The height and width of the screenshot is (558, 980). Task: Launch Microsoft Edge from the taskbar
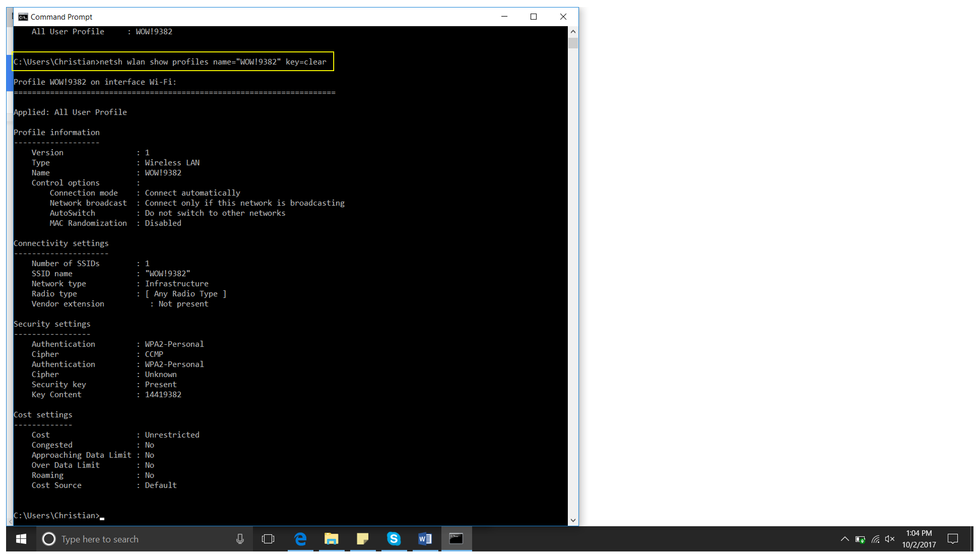tap(301, 539)
